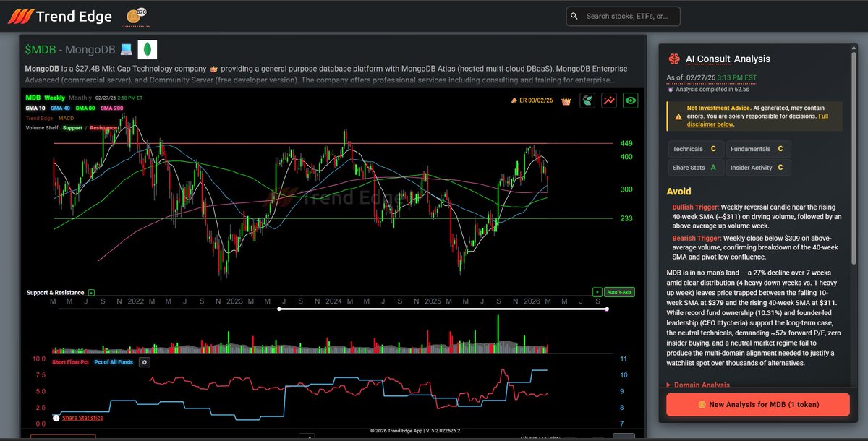Click the search magnifier icon

pyautogui.click(x=574, y=16)
